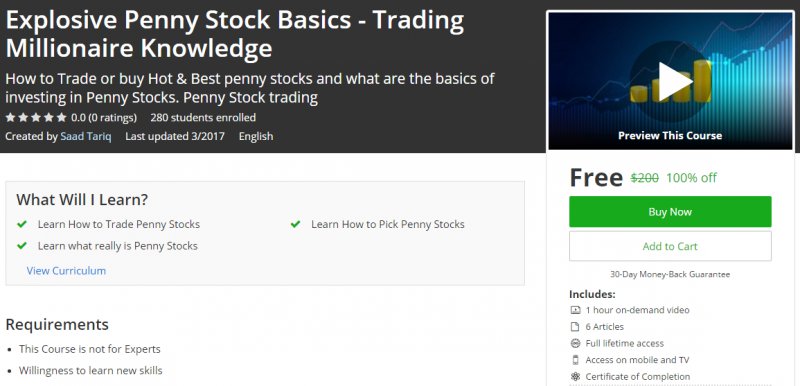Play the course preview video
This screenshot has width=800, height=386.
(x=675, y=81)
